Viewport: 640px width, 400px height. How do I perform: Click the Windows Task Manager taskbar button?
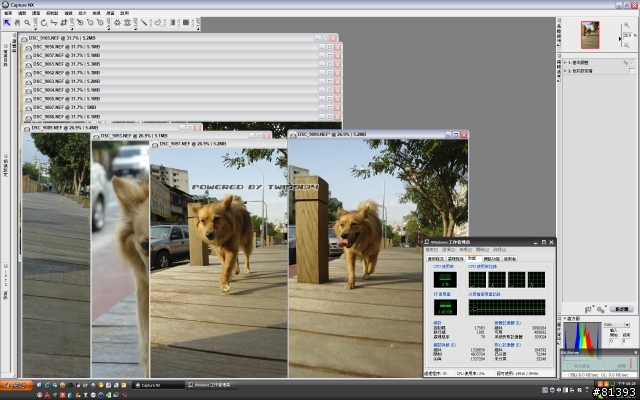click(x=211, y=385)
